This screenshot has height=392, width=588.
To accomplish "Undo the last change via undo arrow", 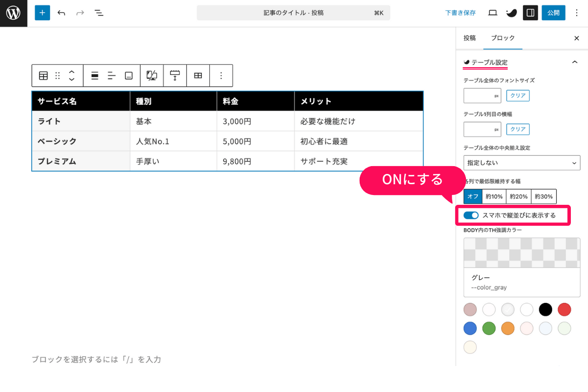I will click(61, 13).
